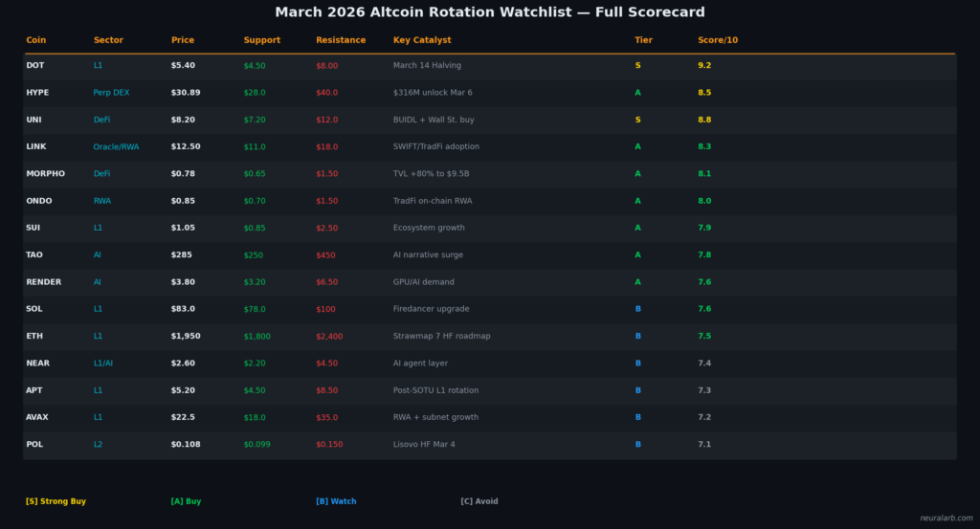Click BUIDL + Wall St. buy catalyst

434,120
